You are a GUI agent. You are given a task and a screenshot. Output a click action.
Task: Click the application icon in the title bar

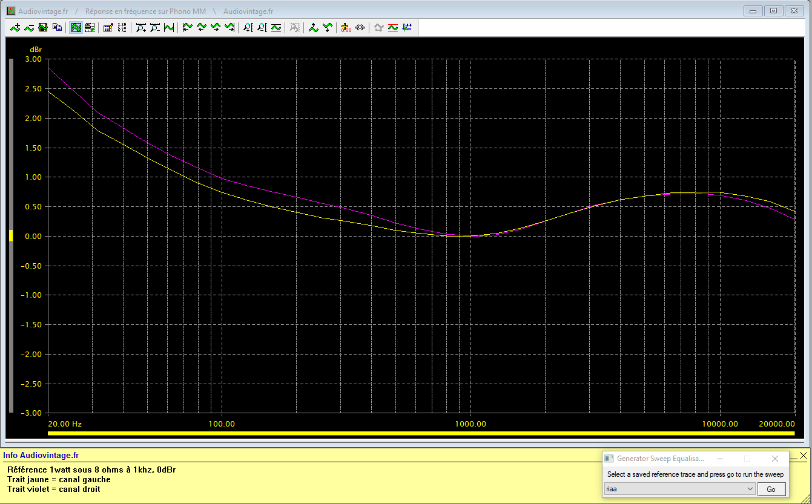(10, 11)
